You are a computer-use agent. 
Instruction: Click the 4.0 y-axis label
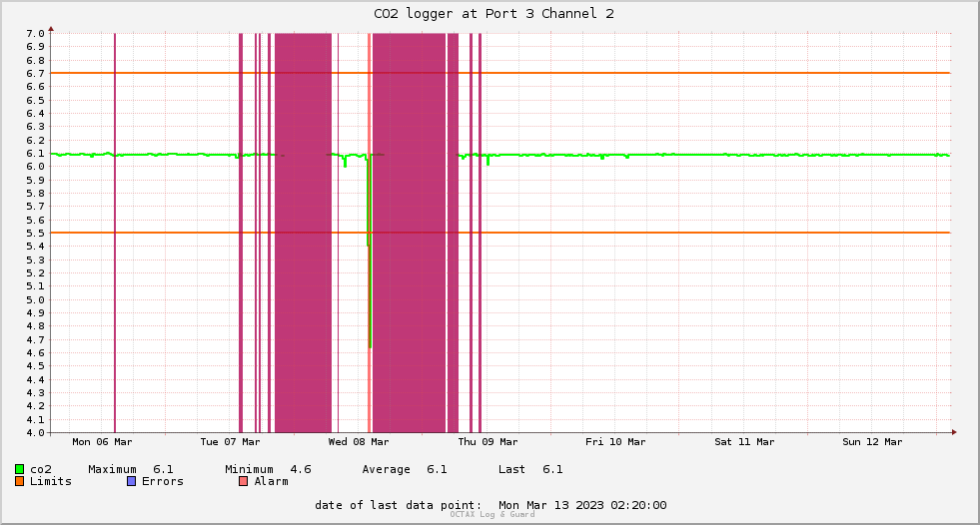(36, 432)
